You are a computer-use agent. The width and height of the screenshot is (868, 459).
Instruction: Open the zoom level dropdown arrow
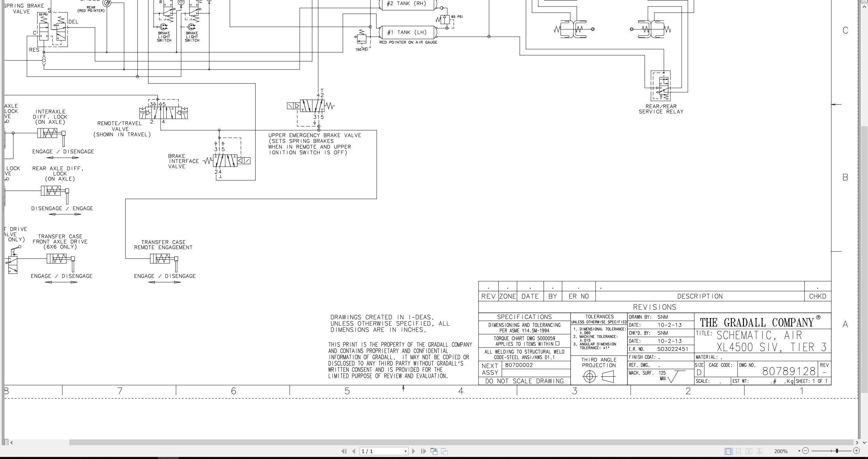point(799,451)
